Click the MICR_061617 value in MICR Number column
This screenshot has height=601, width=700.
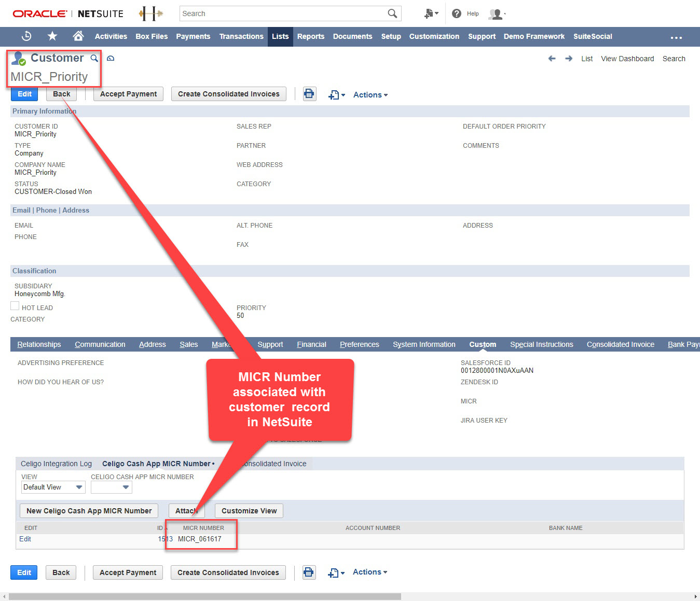200,539
